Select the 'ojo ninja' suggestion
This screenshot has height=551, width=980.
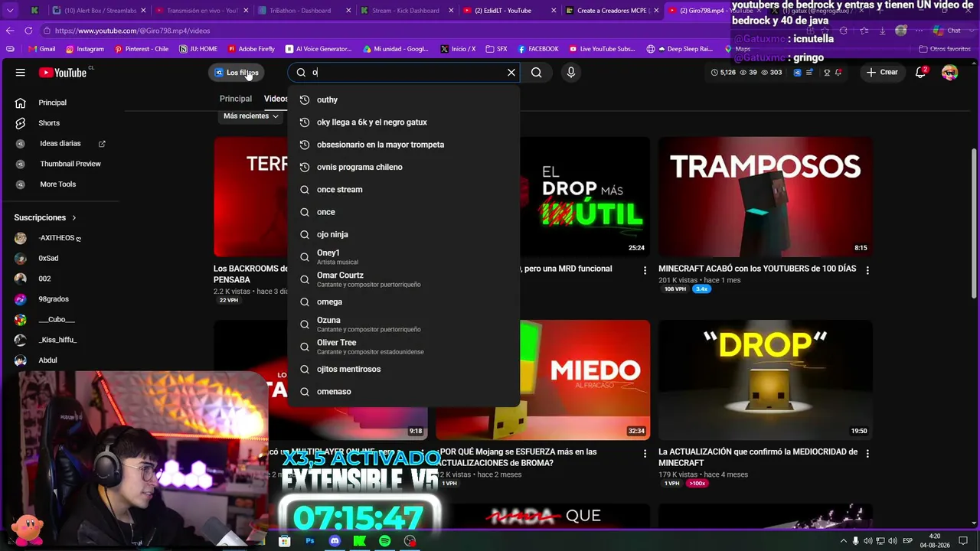click(403, 235)
